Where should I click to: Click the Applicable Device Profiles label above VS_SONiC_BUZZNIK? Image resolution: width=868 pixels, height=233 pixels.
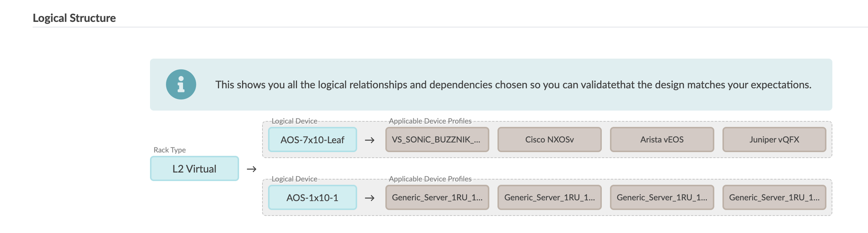(430, 121)
